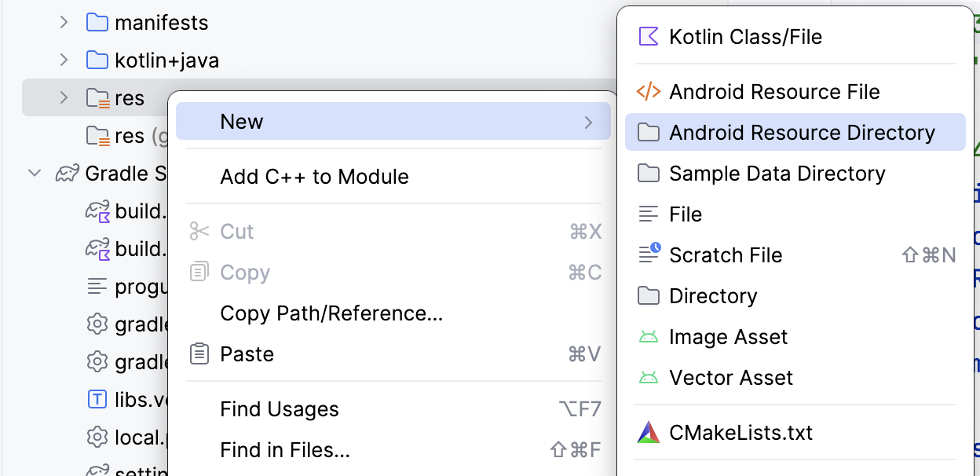Viewport: 980px width, 476px height.
Task: Open the Image Asset wizard
Action: pyautogui.click(x=728, y=336)
